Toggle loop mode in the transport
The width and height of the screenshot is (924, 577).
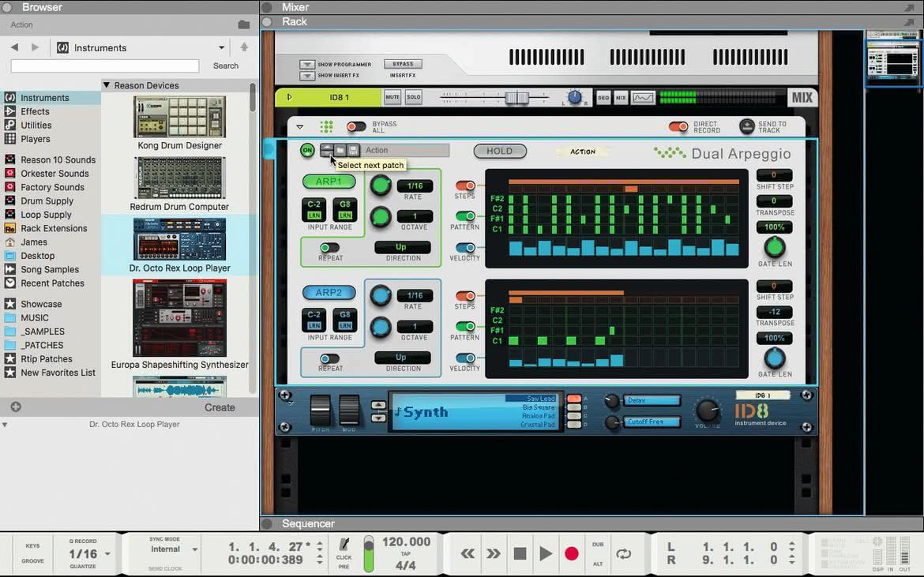(623, 553)
